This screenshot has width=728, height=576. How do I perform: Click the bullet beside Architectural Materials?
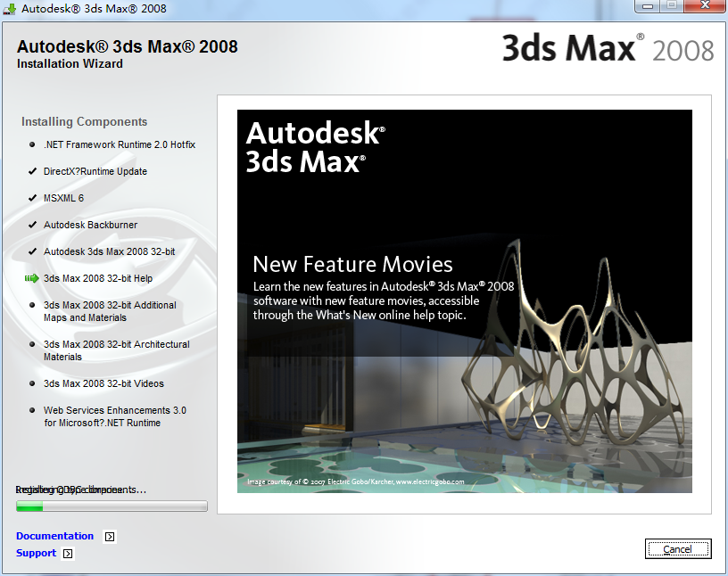pyautogui.click(x=32, y=344)
